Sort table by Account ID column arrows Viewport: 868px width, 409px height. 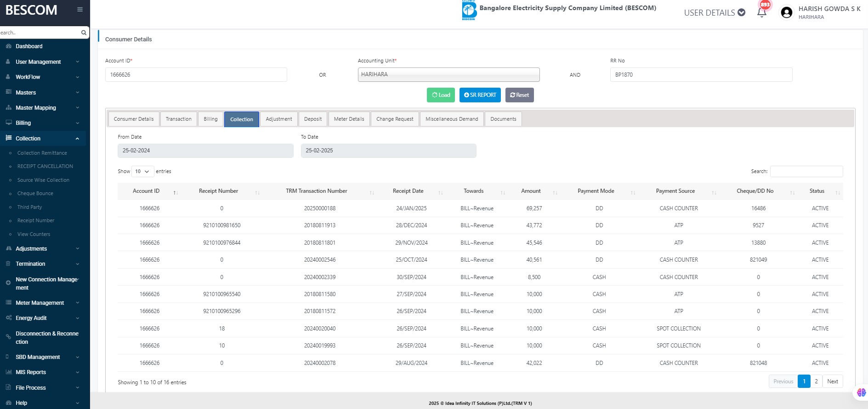point(176,193)
